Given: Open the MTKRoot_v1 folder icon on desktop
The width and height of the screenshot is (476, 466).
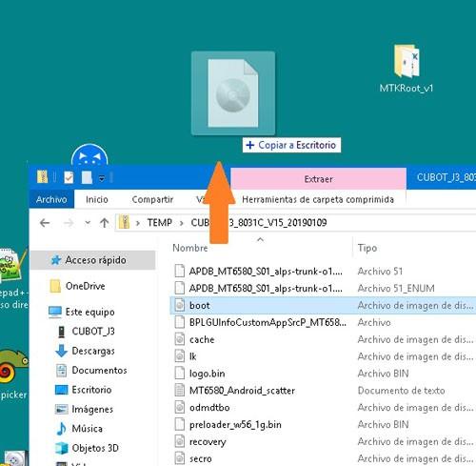Looking at the screenshot, I should pos(407,61).
